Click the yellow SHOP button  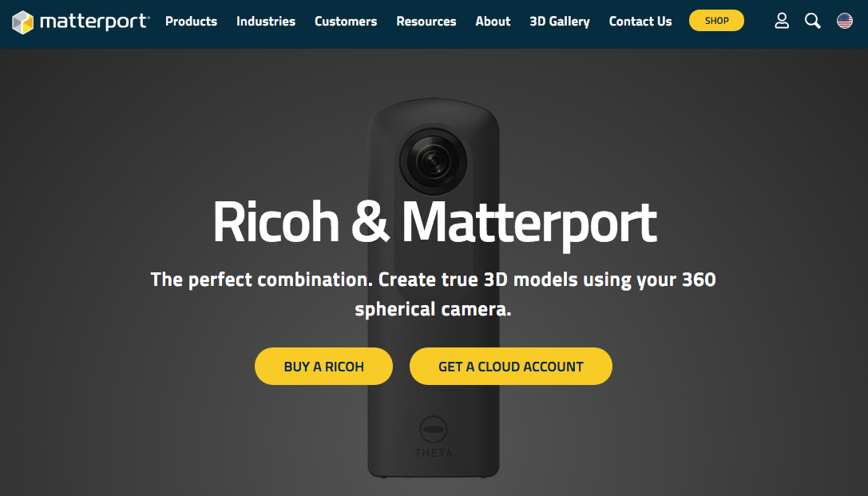[716, 21]
